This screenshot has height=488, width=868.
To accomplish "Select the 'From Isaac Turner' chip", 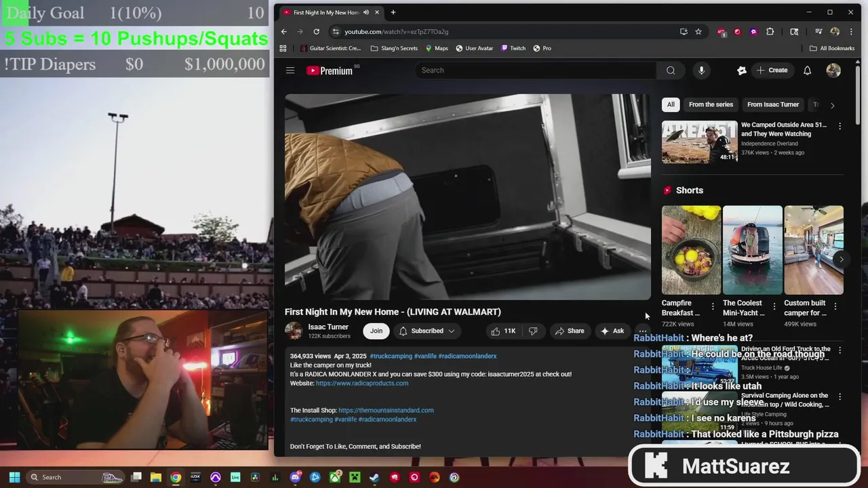I will click(x=773, y=104).
